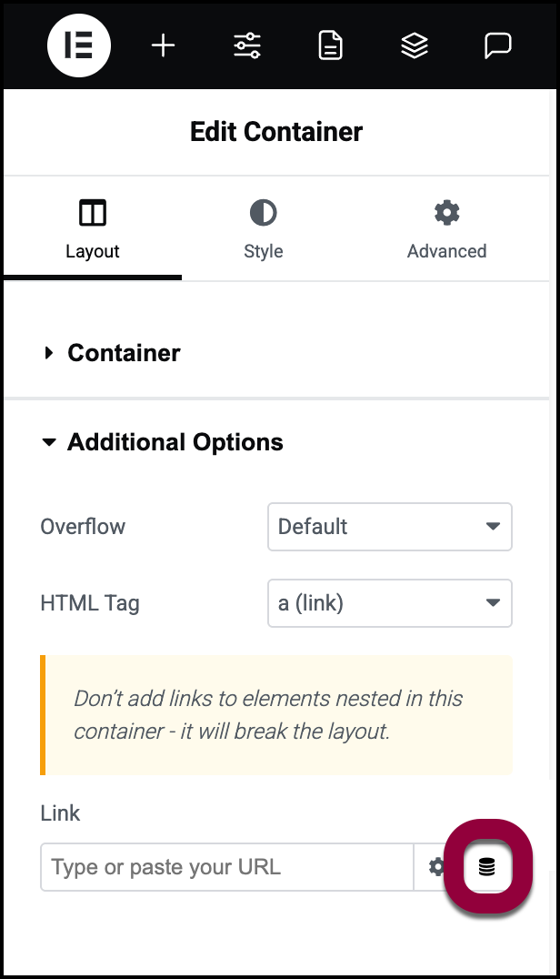560x979 pixels.
Task: Click the Container expand arrow
Action: (49, 353)
